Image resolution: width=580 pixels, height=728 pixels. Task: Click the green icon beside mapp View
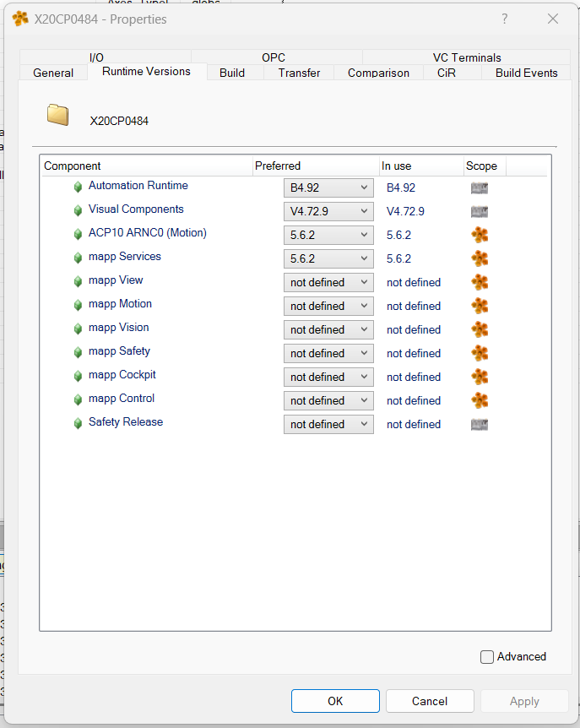[x=78, y=282]
